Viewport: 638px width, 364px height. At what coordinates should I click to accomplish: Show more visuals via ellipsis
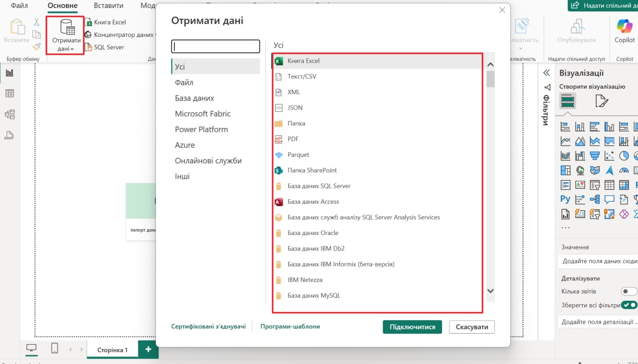565,227
